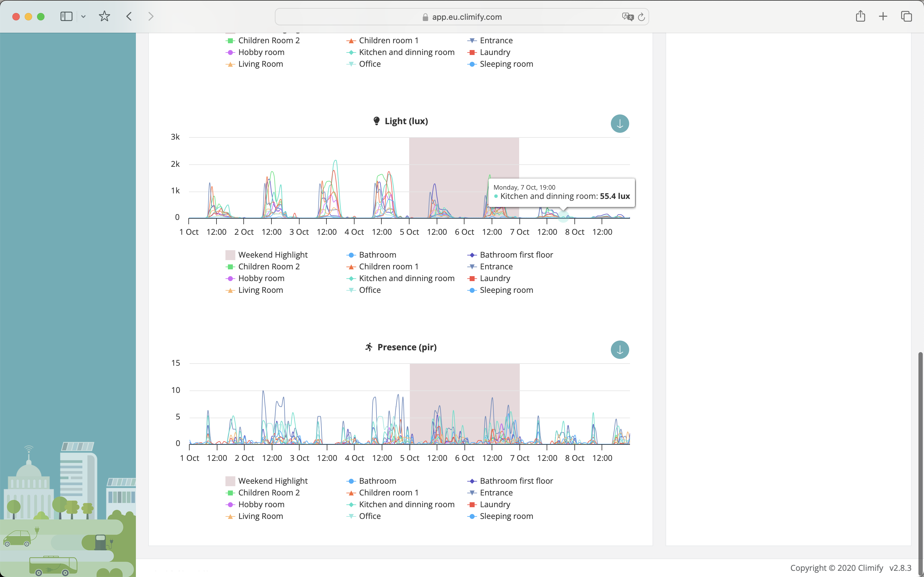Screen dimensions: 924x577
Task: Go back to the previous page
Action: (129, 16)
